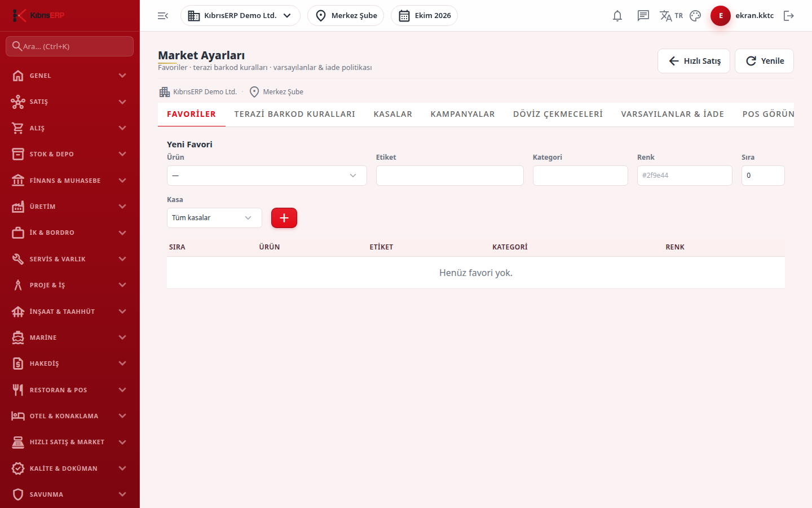812x508 pixels.
Task: Switch to the Döviz Çekmeceleri tab
Action: click(x=558, y=114)
